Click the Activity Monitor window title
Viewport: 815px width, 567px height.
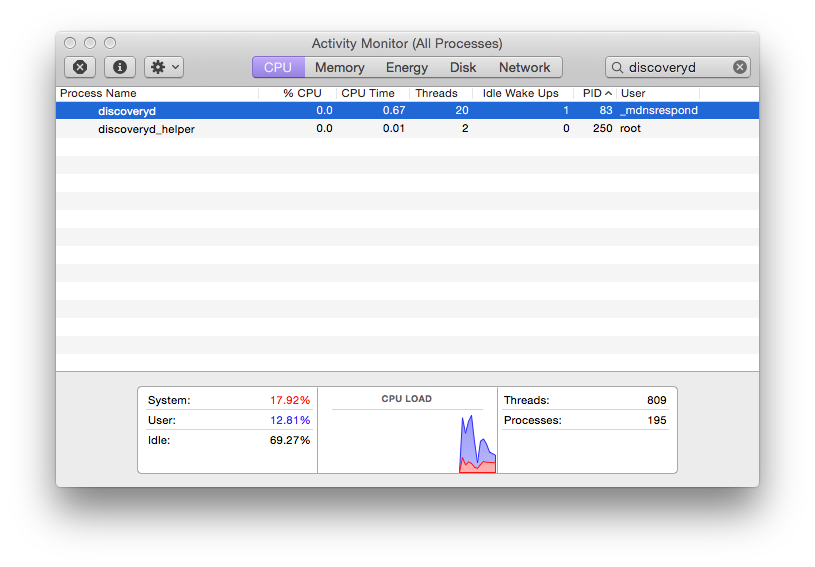[407, 44]
